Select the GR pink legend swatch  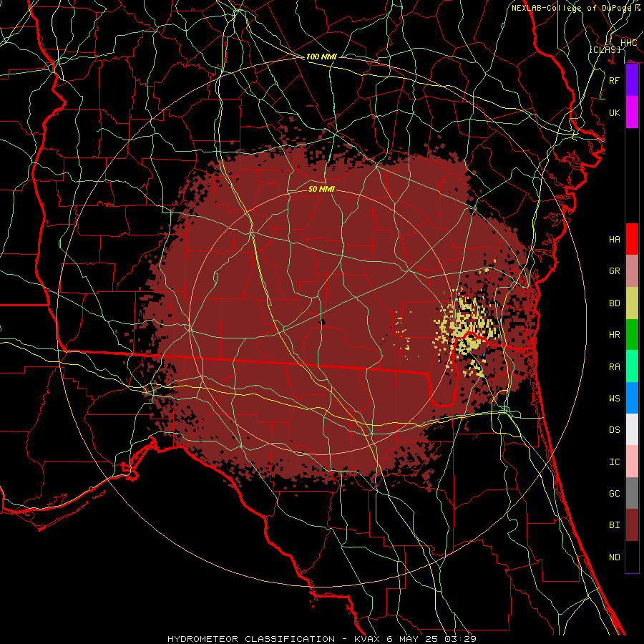tap(632, 271)
